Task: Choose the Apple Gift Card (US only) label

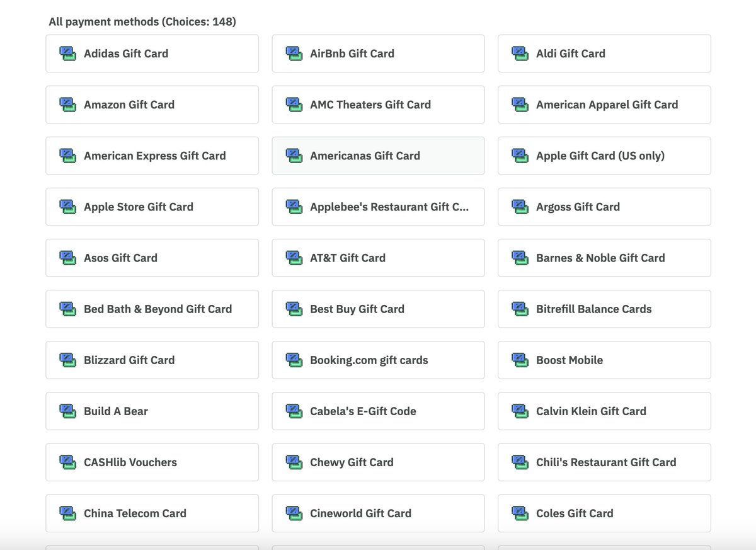Action: click(600, 156)
